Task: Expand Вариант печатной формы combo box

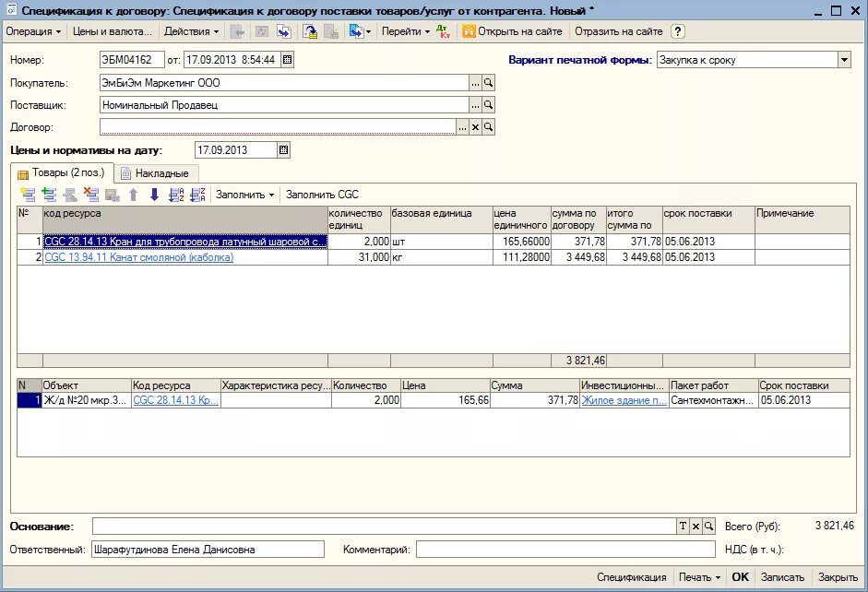Action: tap(844, 60)
